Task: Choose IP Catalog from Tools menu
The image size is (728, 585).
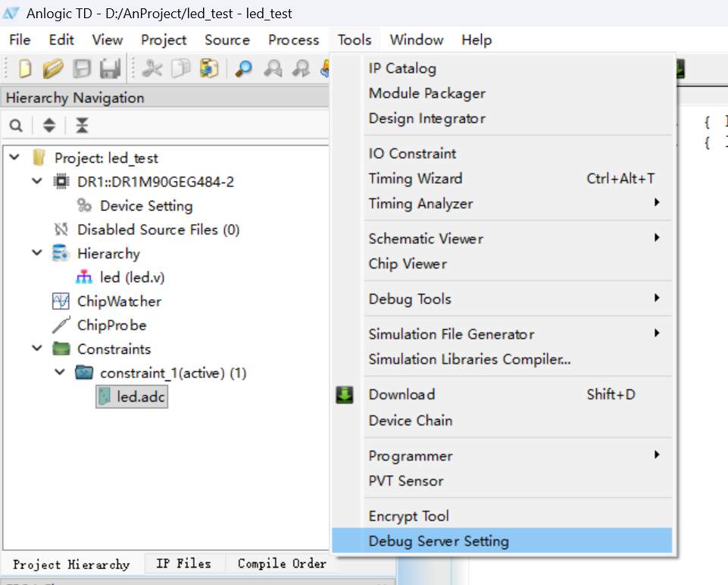Action: [502, 68]
